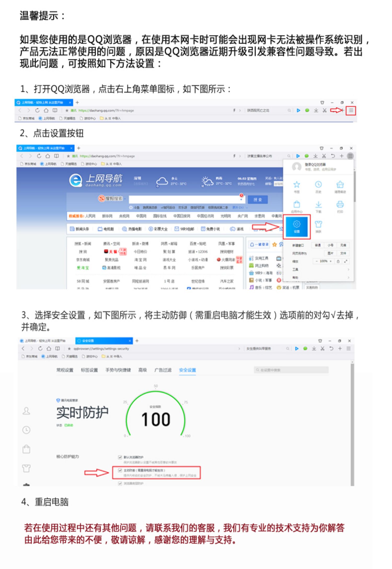Click the shopping bag icon in settings sidebar
The image size is (392, 569).
(26, 449)
